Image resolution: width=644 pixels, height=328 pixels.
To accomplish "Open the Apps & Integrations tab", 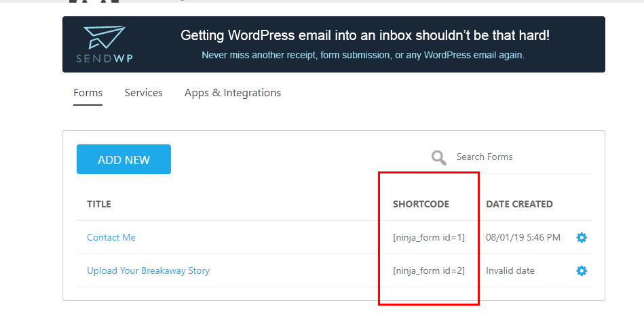I will pyautogui.click(x=233, y=93).
